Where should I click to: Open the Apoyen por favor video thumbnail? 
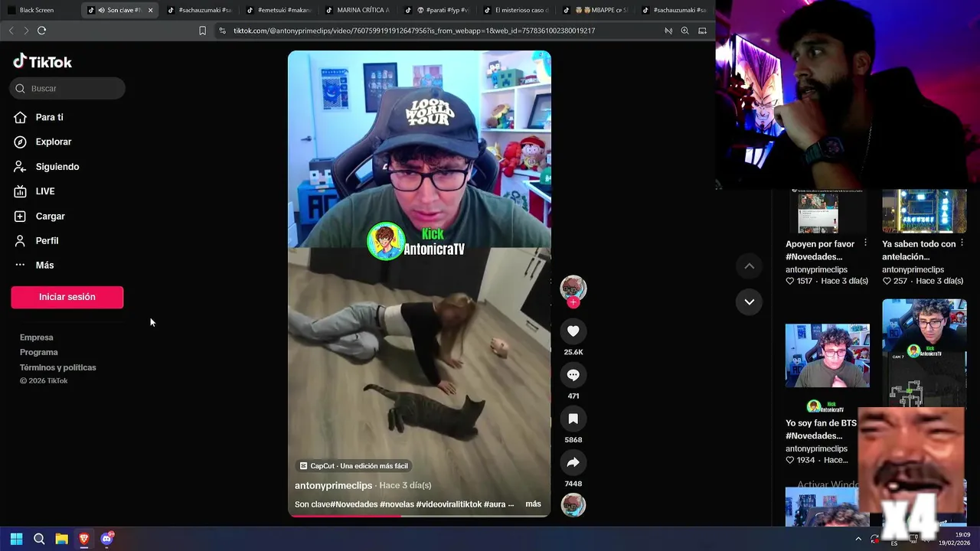pyautogui.click(x=827, y=210)
